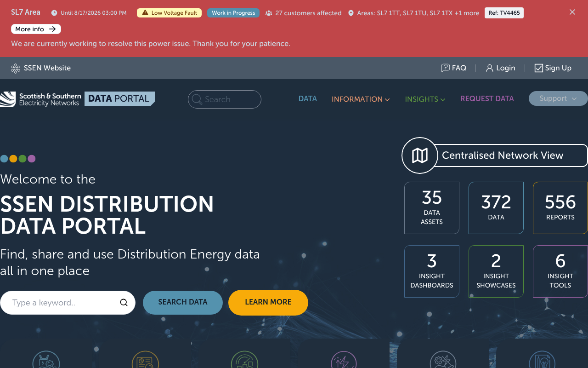The image size is (588, 368).
Task: Expand the INFORMATION dropdown menu
Action: point(361,99)
